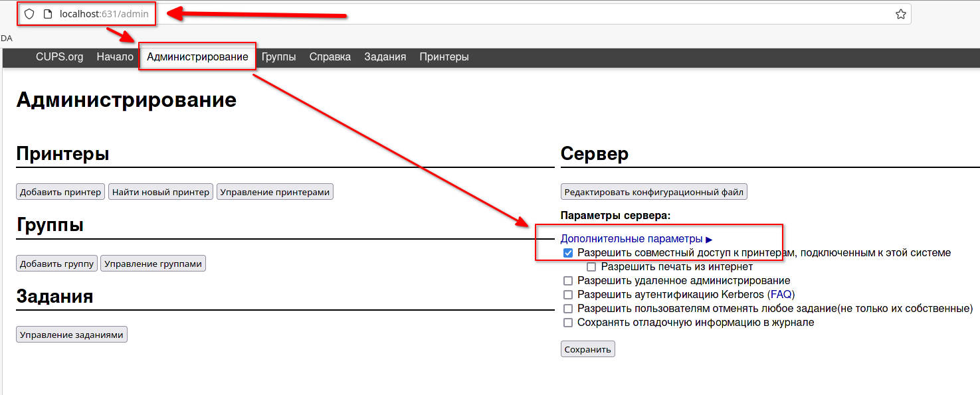Disable sharing printers connected to this system
The width and height of the screenshot is (980, 395).
point(568,252)
